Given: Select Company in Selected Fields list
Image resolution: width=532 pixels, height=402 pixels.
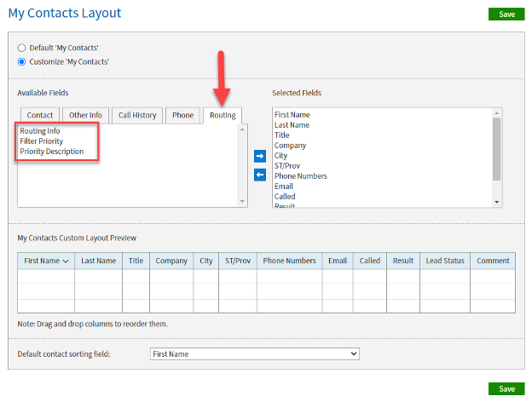Looking at the screenshot, I should coord(290,146).
